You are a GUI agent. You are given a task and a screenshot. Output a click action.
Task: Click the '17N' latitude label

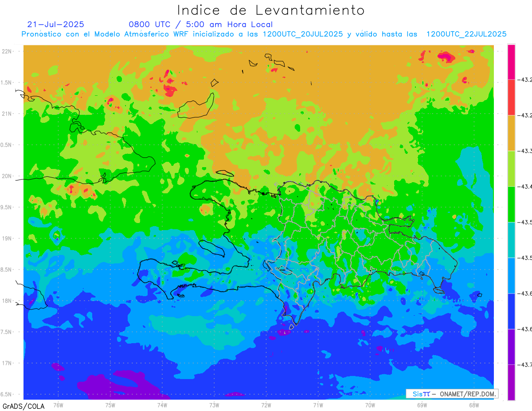pos(8,363)
